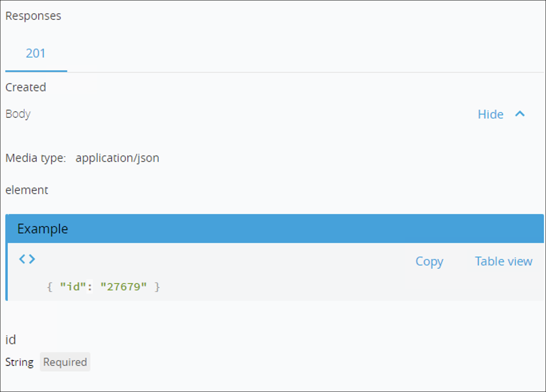Click the 27679 id value in the example
Viewport: 546px width, 392px height.
(125, 287)
